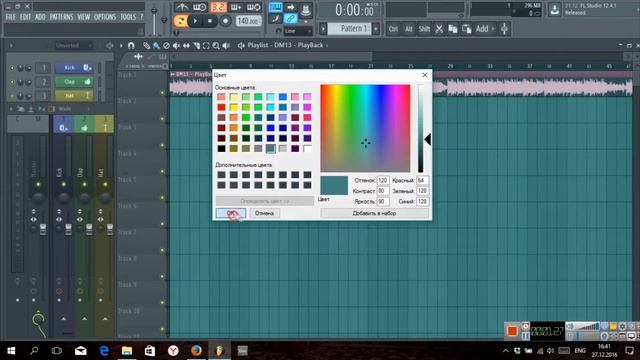
Task: Click the Ctrl button in the toolbar
Action: click(x=393, y=29)
